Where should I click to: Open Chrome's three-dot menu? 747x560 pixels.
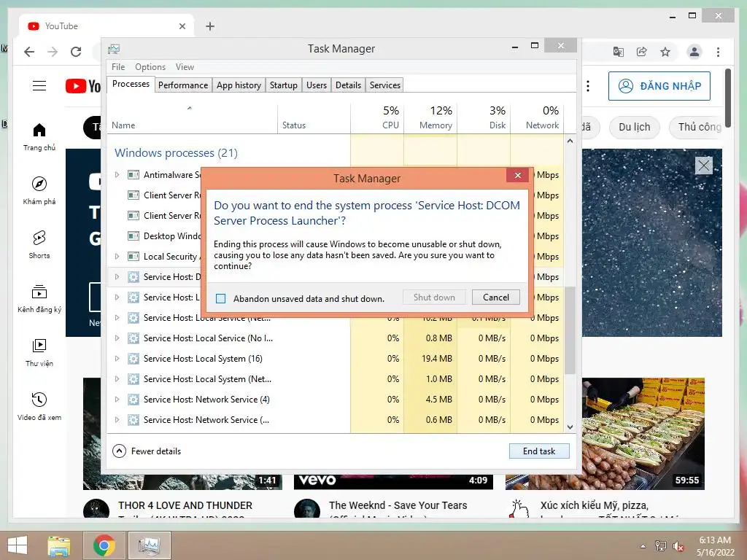pyautogui.click(x=718, y=52)
